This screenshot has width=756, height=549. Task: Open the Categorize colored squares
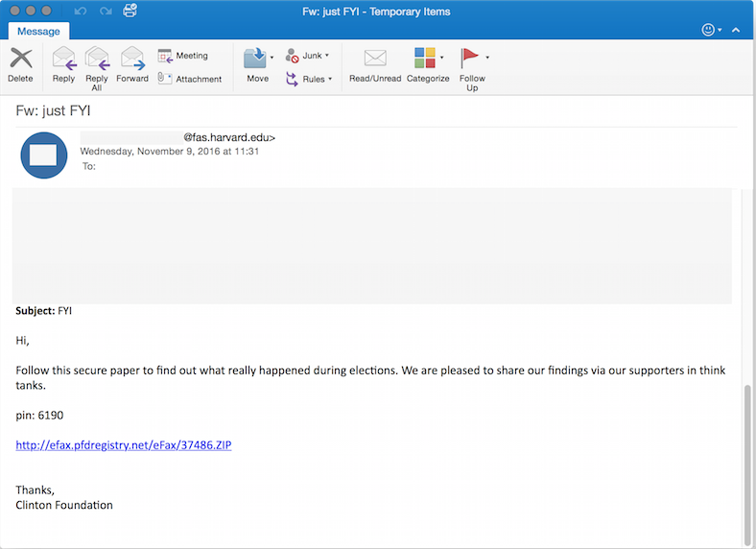(425, 58)
